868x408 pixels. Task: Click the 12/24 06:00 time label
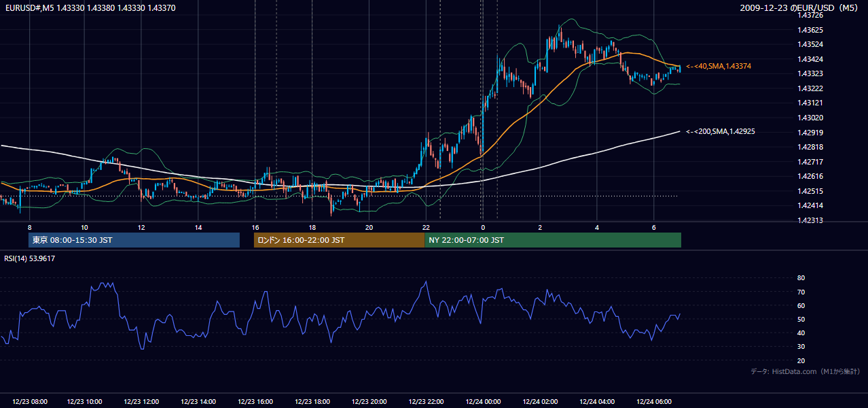654,402
